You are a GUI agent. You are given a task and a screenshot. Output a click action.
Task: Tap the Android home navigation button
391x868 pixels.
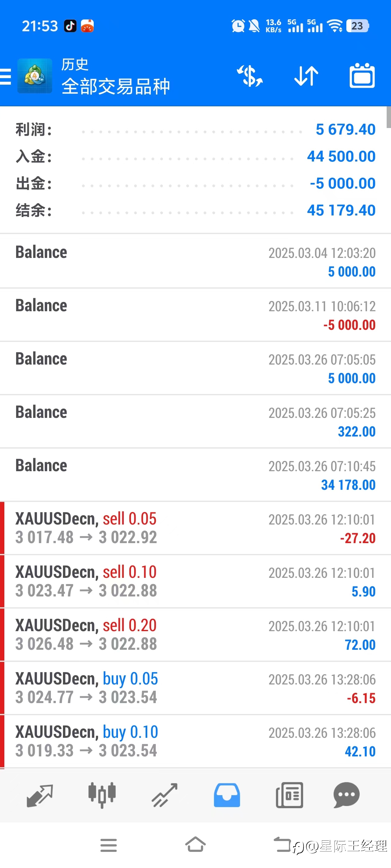pos(195,845)
